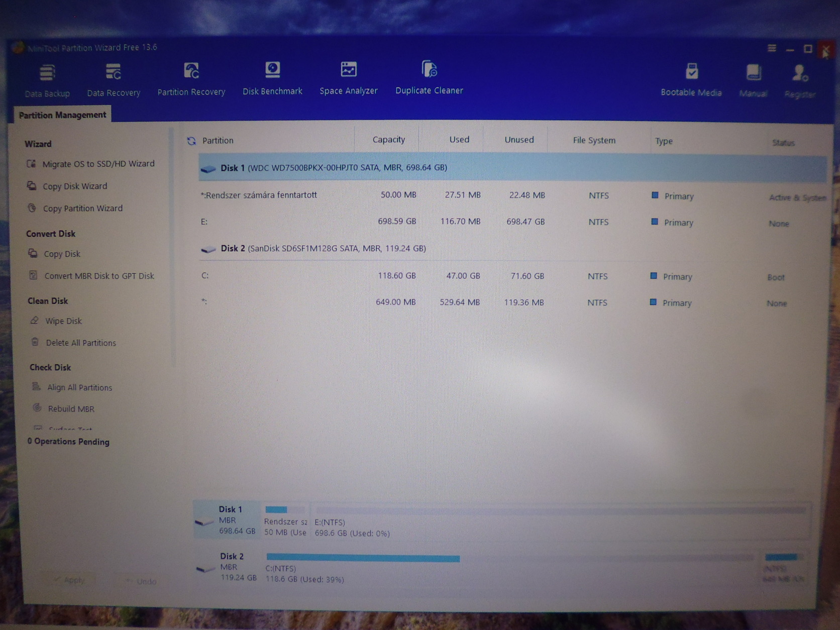
Task: Sort by the Used column header
Action: pyautogui.click(x=459, y=140)
